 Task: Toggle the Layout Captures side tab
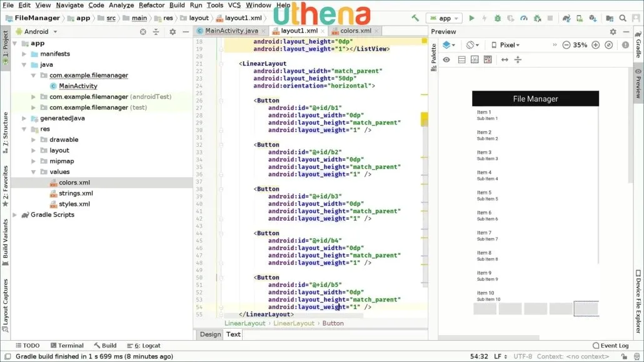(6, 305)
